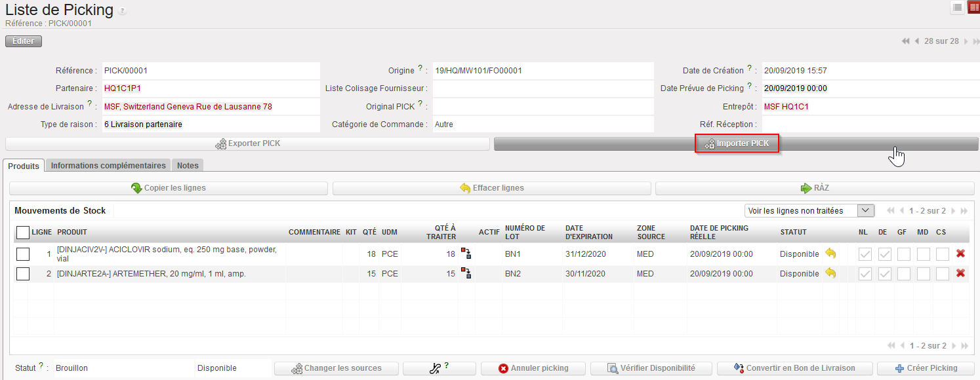Click the Éditer button
980x380 pixels.
(24, 41)
